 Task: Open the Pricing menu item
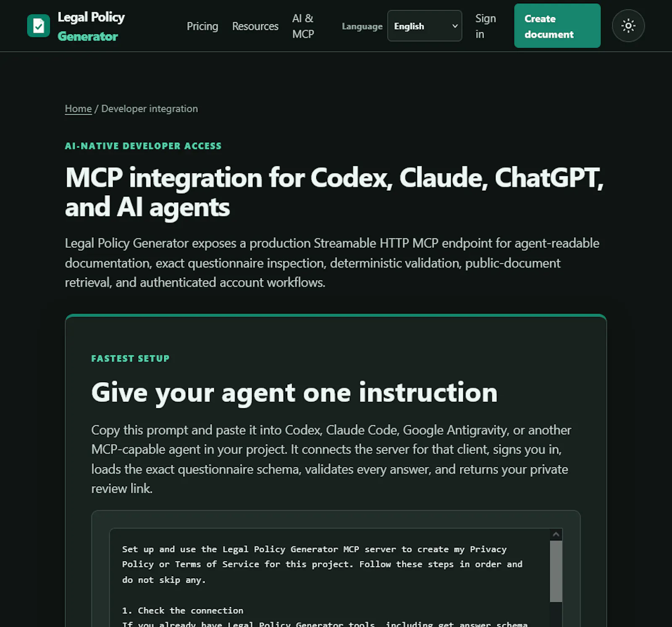pos(202,26)
